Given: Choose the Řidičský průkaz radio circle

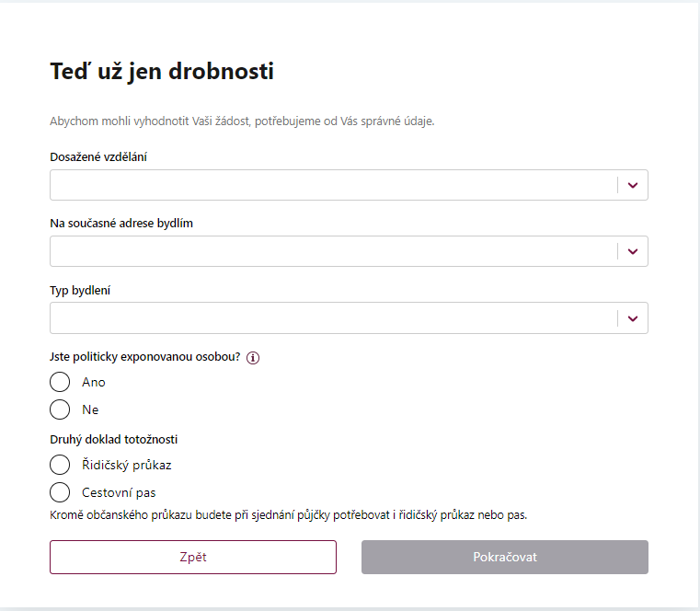Looking at the screenshot, I should pyautogui.click(x=60, y=465).
